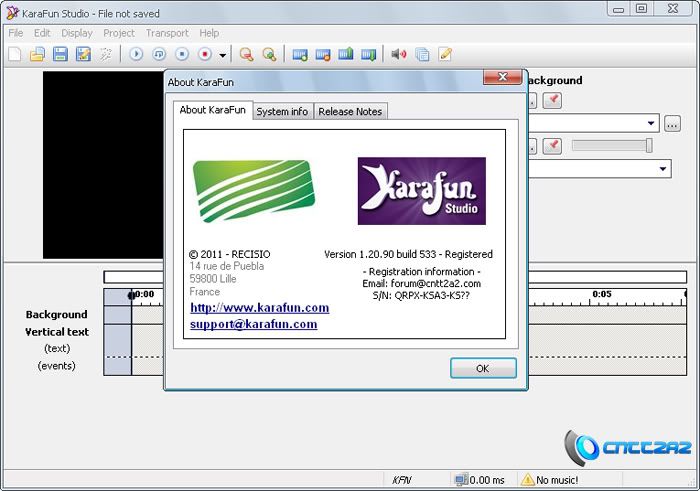Zoom out the timeline with magnifier minus icon
Viewport: 700px width, 491px height.
246,54
